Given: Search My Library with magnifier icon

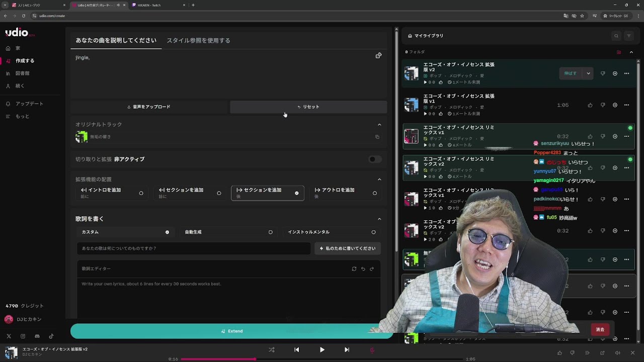Looking at the screenshot, I should (x=616, y=36).
